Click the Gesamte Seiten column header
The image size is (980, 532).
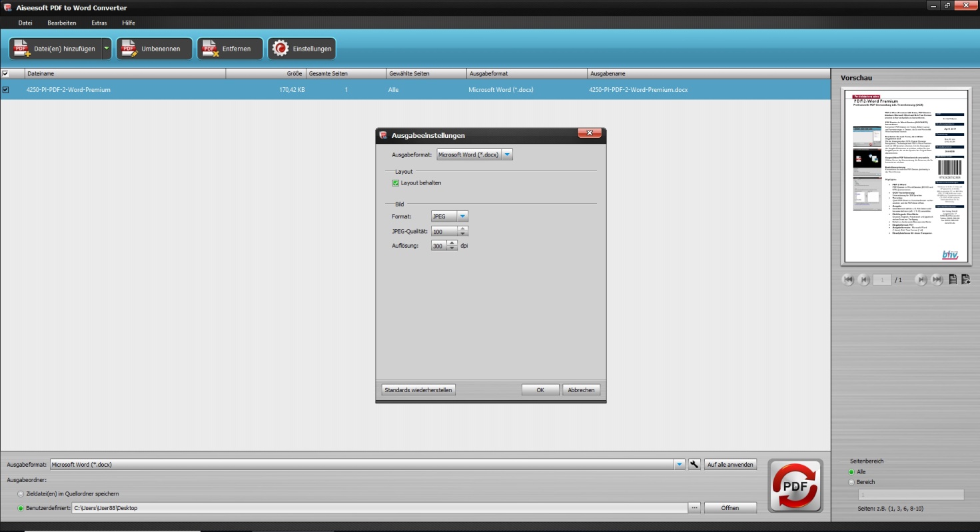click(346, 73)
